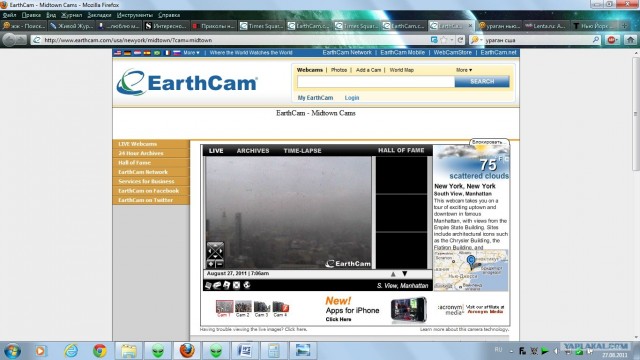Screen dimensions: 640x360
Task: Click the gray up arrow below the video
Action: 393,274
